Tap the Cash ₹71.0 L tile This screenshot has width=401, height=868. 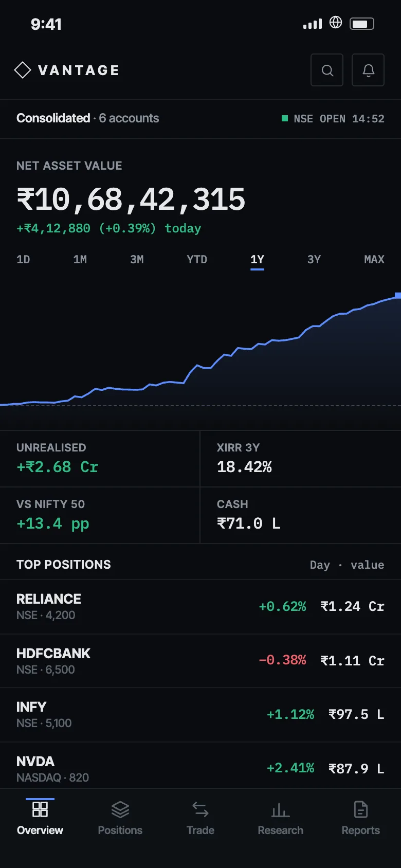point(301,515)
